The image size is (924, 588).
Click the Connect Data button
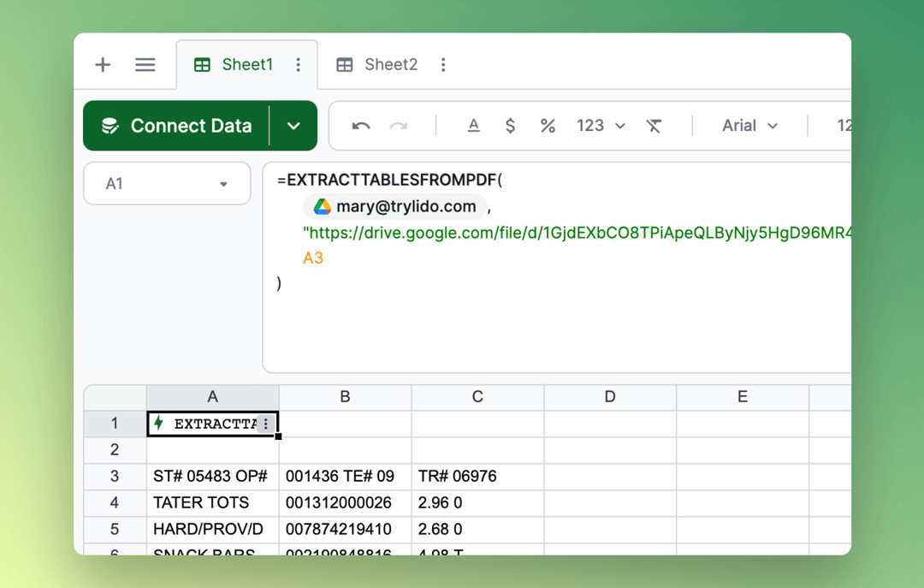[176, 126]
